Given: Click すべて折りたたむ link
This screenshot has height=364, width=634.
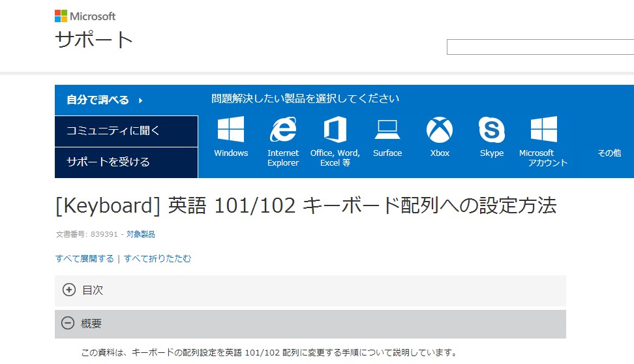Looking at the screenshot, I should click(x=157, y=258).
